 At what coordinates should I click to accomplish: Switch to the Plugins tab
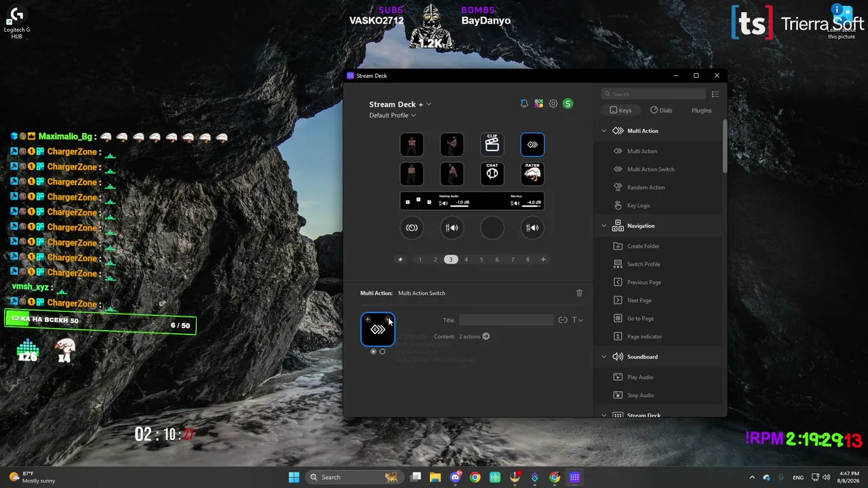pyautogui.click(x=701, y=110)
